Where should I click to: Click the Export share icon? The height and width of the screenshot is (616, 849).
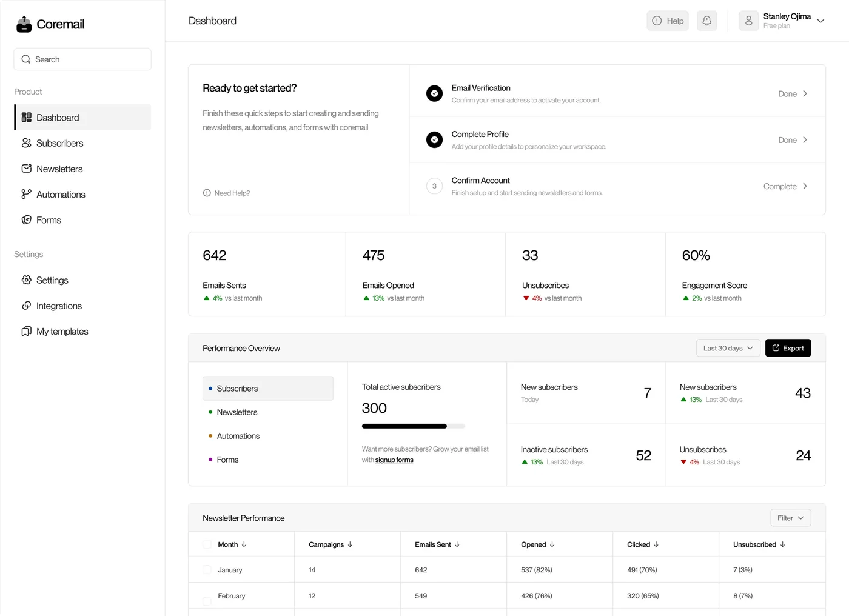[x=776, y=348]
